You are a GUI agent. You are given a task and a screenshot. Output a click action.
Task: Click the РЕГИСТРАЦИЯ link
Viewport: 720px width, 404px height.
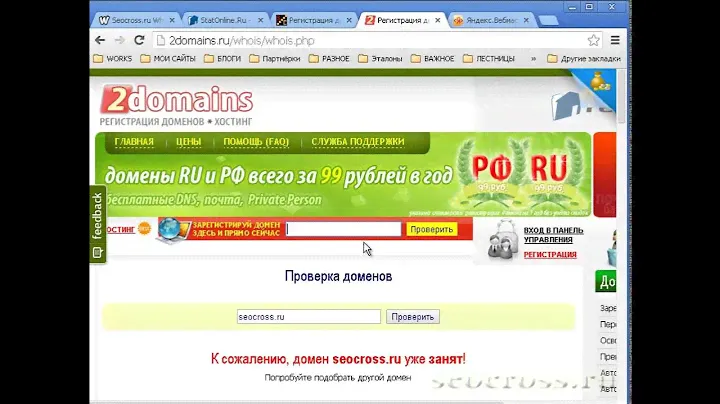pos(550,255)
